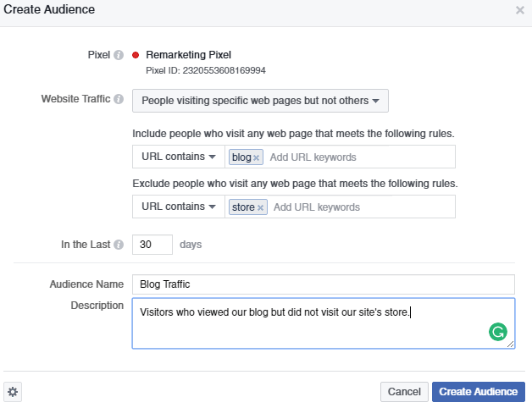The height and width of the screenshot is (408, 532).
Task: Click the red Remarketing Pixel status dot
Action: tap(136, 55)
